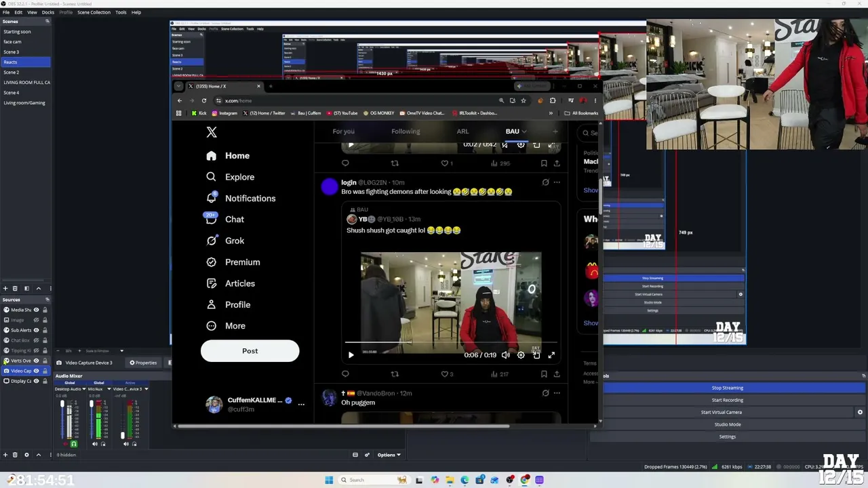This screenshot has width=868, height=488.
Task: Click Start Recording in OBS controls
Action: point(727,400)
